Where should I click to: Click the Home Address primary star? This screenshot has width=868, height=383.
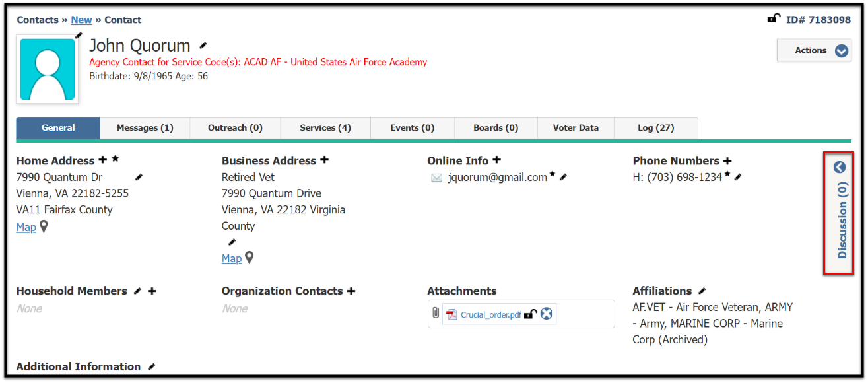(116, 159)
